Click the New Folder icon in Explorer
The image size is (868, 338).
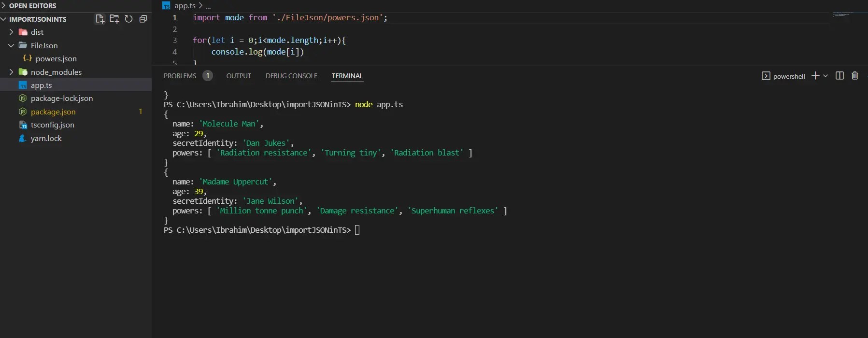(x=114, y=19)
